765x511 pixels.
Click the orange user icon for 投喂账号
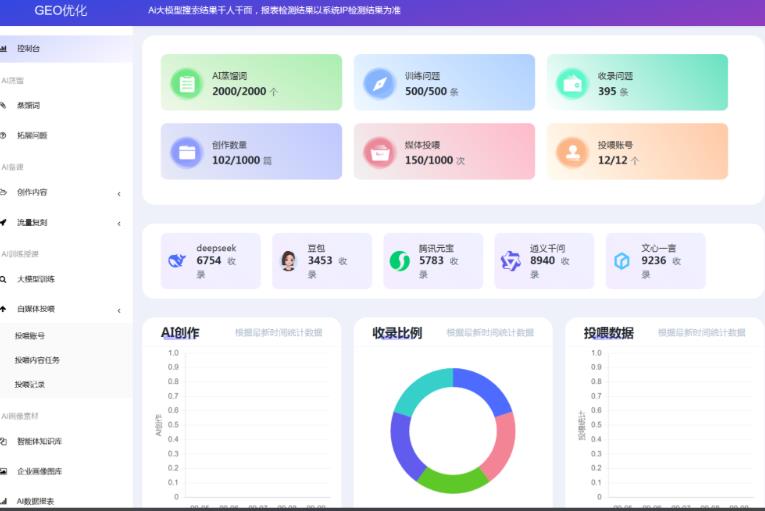click(x=572, y=153)
